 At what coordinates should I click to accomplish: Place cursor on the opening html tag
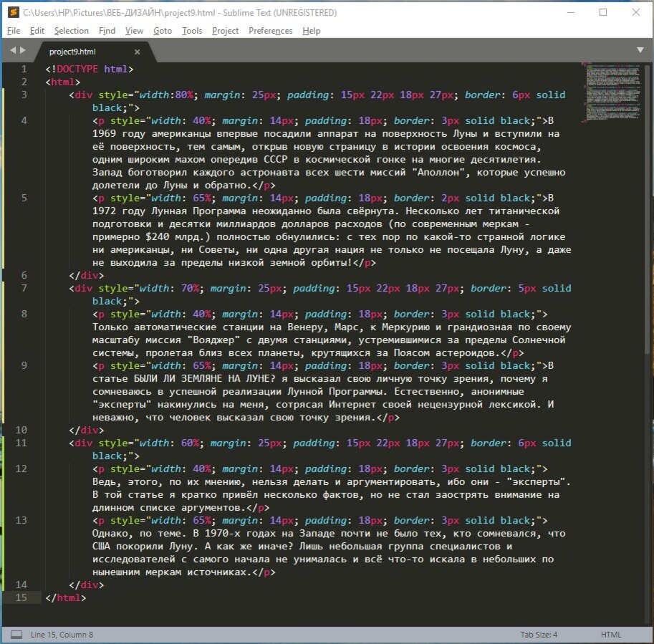point(62,82)
